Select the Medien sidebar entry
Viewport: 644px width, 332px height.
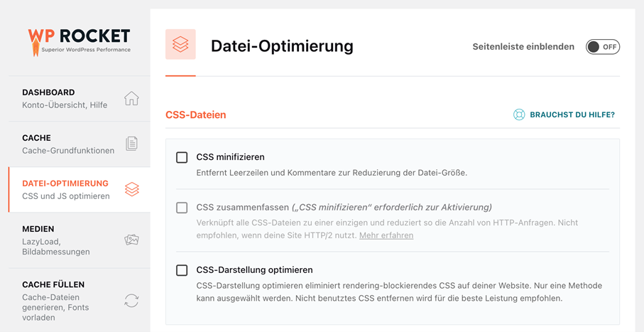[80, 240]
